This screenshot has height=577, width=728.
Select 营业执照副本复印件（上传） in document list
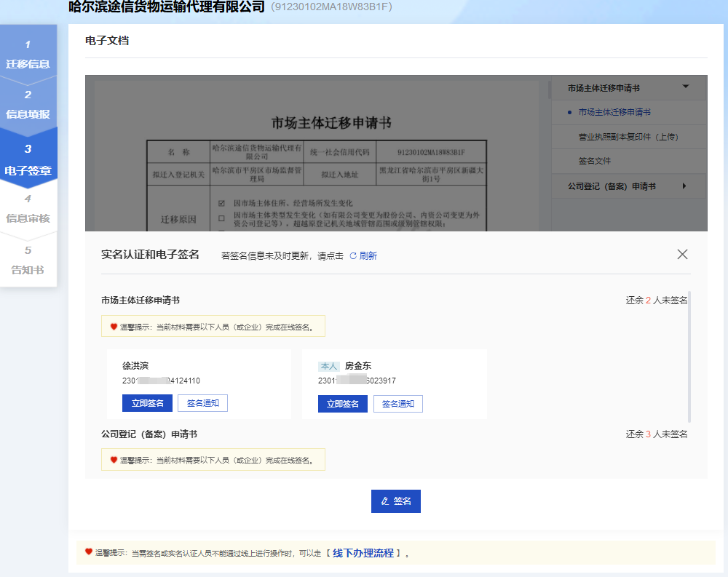pos(628,137)
